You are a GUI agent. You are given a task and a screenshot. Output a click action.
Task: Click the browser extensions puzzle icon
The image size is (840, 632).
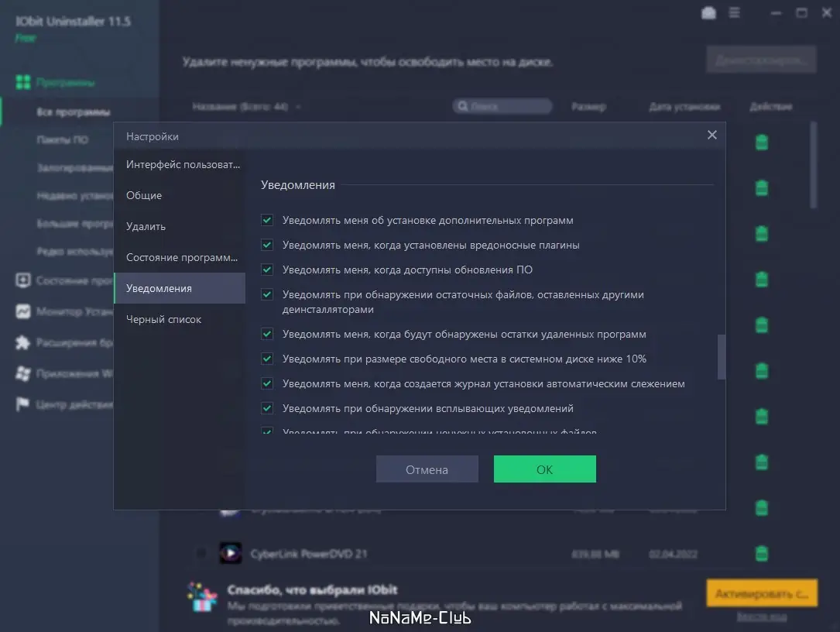click(23, 342)
